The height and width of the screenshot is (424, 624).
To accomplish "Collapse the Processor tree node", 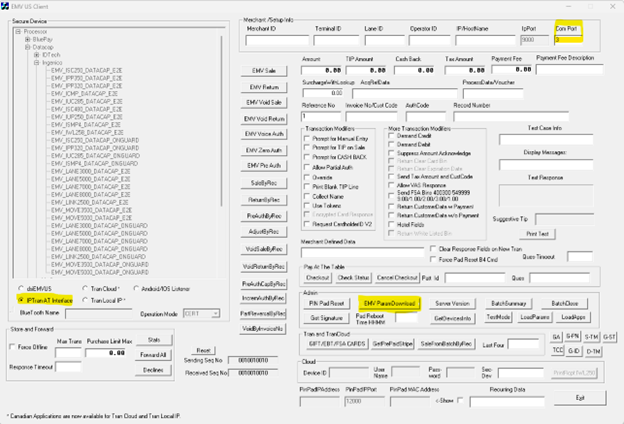I will (x=18, y=31).
